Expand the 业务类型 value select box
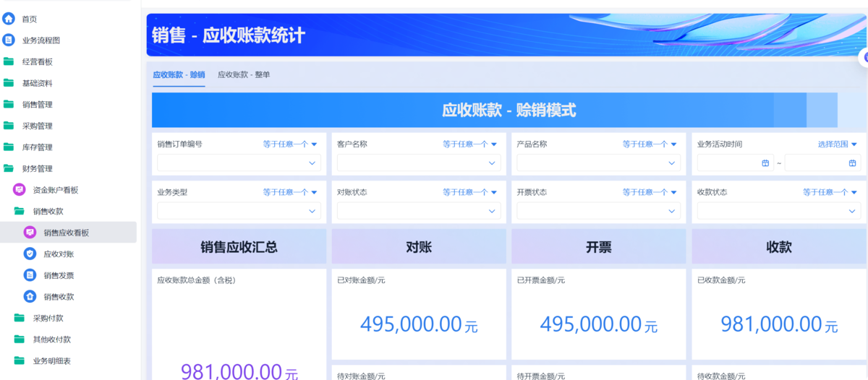Image resolution: width=868 pixels, height=380 pixels. pyautogui.click(x=239, y=211)
